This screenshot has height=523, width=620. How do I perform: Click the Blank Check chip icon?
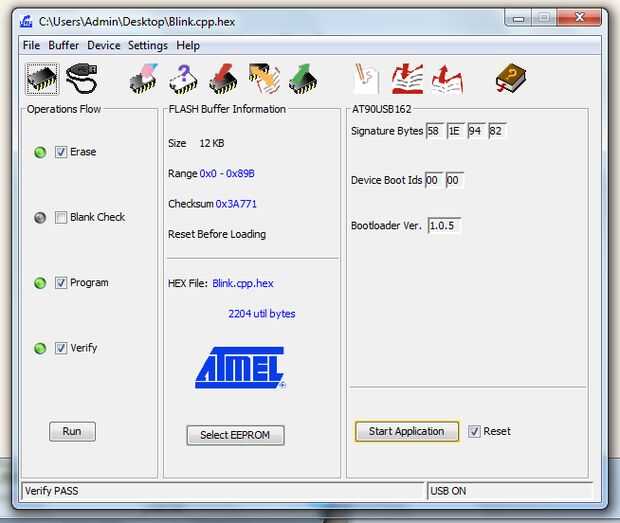click(183, 79)
